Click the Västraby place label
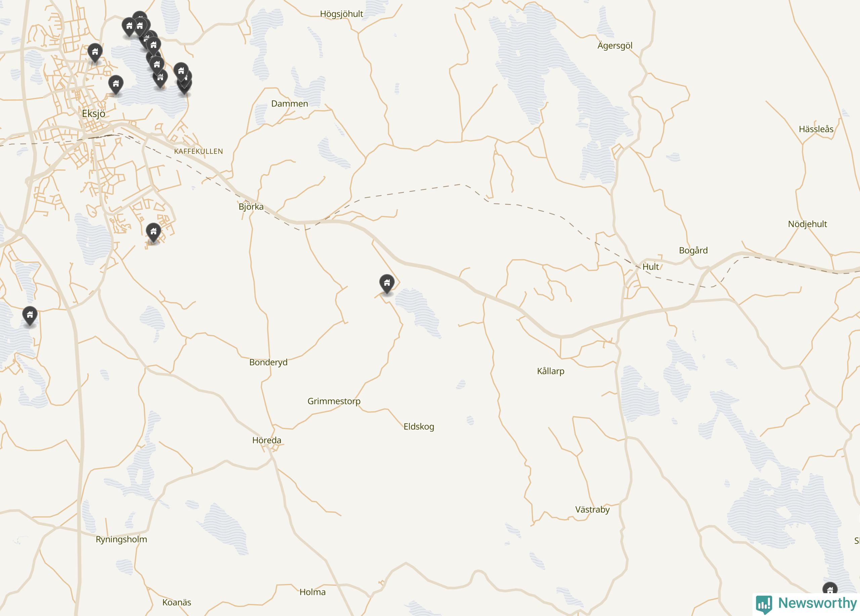This screenshot has height=616, width=860. (592, 510)
